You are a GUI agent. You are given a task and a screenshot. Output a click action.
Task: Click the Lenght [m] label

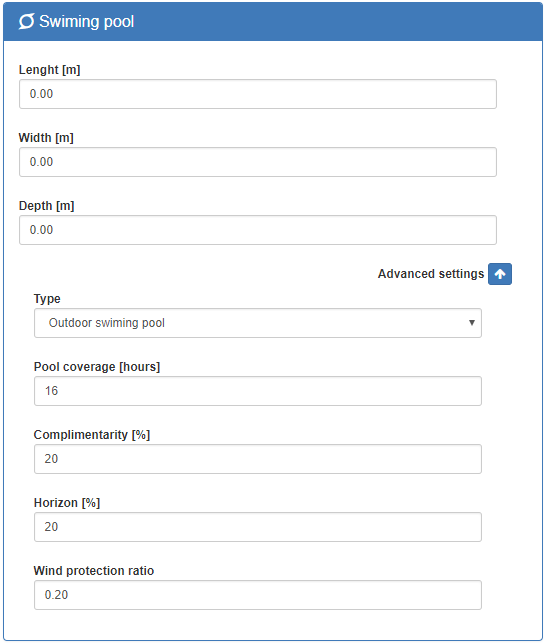point(50,70)
